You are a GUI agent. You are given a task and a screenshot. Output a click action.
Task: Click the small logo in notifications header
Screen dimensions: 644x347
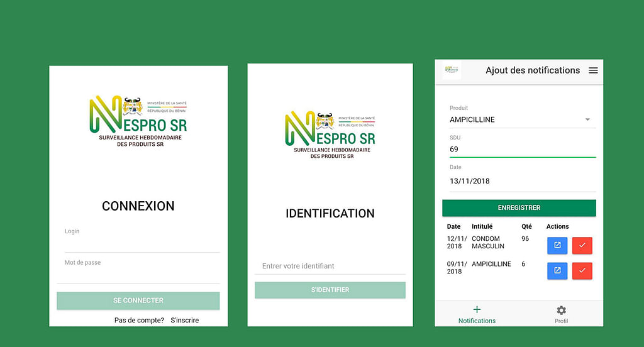(x=452, y=70)
